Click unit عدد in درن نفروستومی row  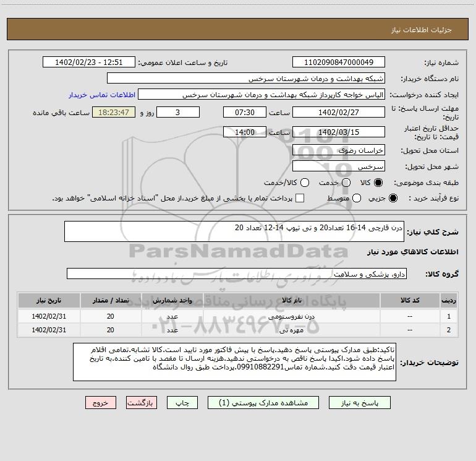click(x=172, y=316)
